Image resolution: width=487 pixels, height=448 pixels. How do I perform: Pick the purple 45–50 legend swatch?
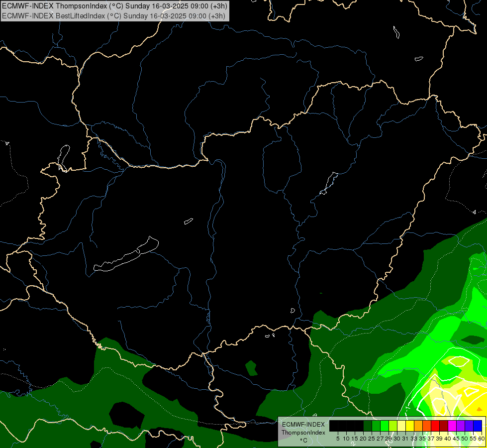point(461,426)
